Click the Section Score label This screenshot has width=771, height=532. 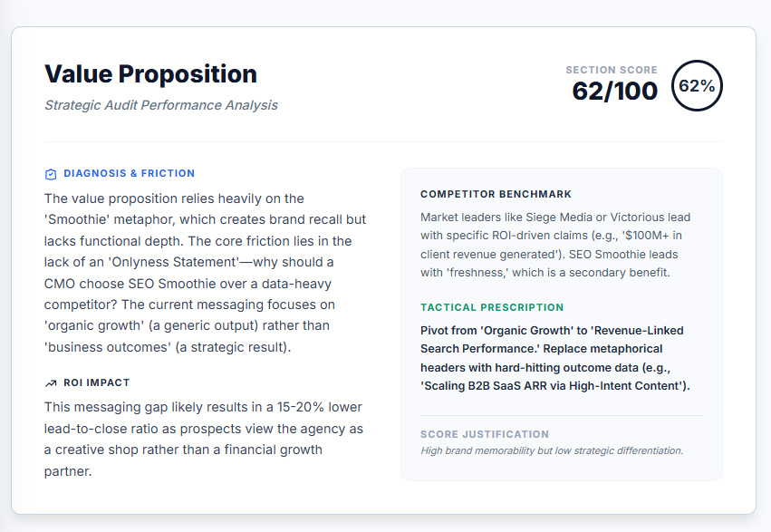(612, 70)
